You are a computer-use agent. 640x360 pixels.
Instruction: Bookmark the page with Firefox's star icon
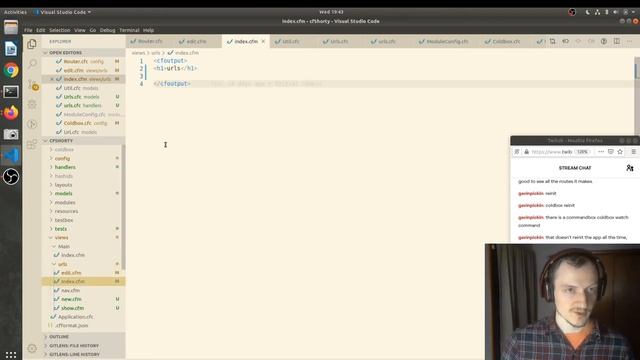[620, 151]
